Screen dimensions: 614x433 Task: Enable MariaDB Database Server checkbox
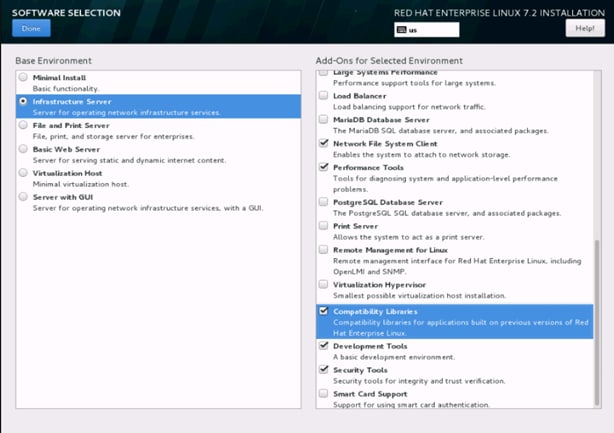point(323,119)
